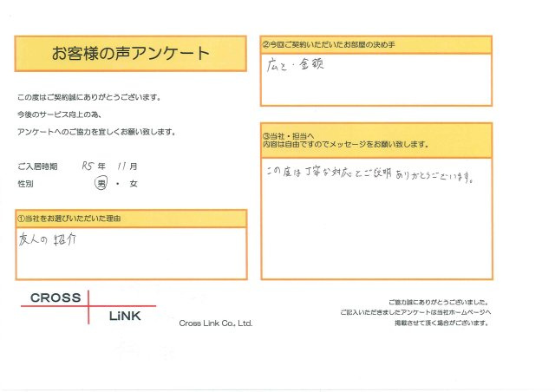Click the 友人の紹介 handwritten answer
The image size is (555, 392).
pos(48,239)
